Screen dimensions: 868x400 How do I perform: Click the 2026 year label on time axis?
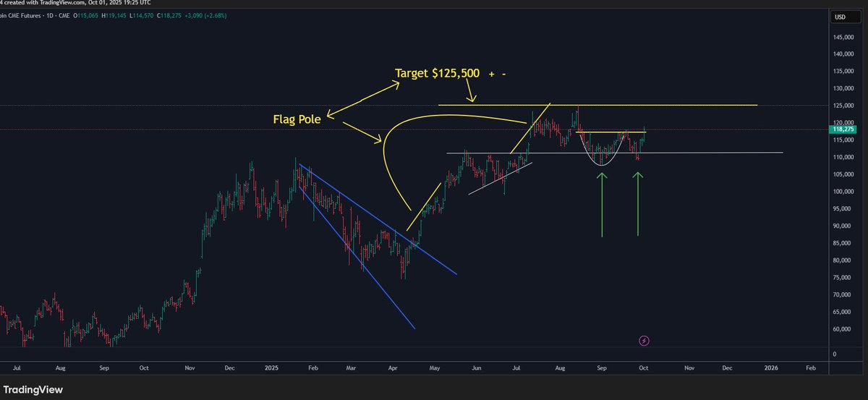[770, 367]
